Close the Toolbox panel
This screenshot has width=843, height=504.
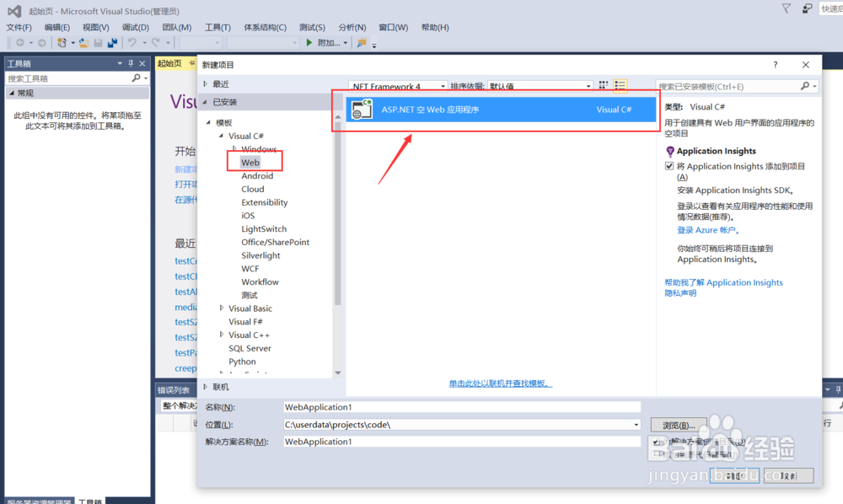[x=142, y=63]
